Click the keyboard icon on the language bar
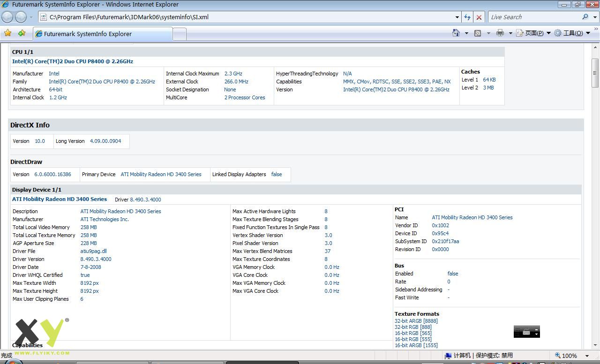 tap(526, 332)
